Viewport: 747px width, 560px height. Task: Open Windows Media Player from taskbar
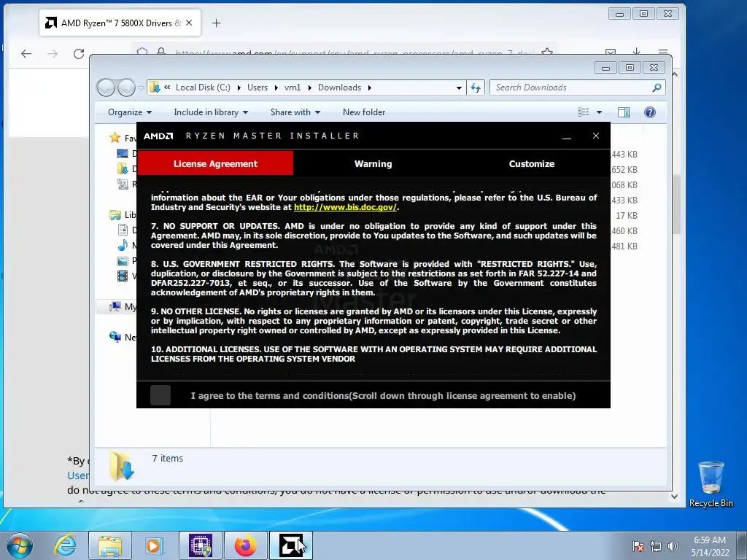click(155, 545)
